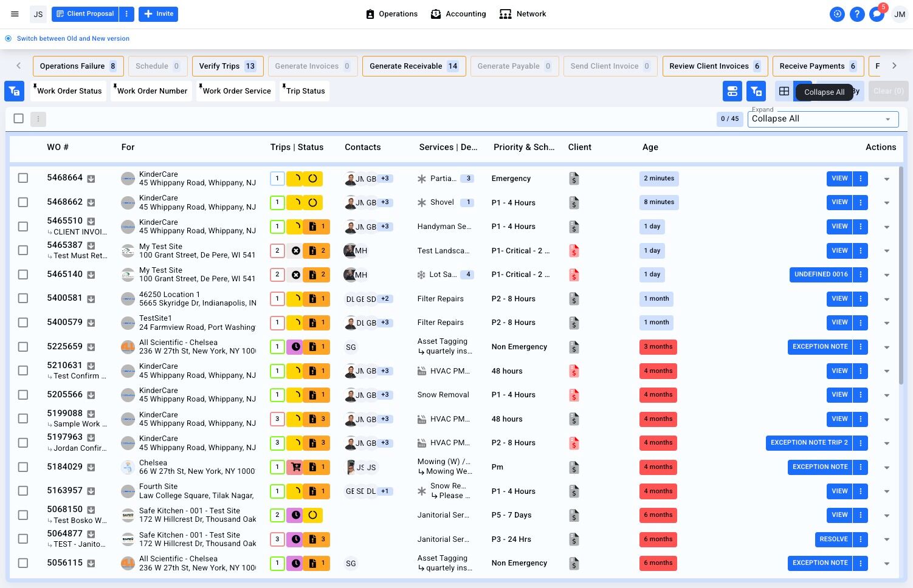This screenshot has height=588, width=913.
Task: Open the Accounting menu
Action: tap(458, 14)
